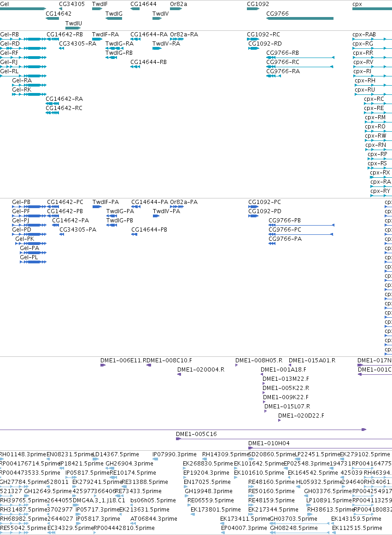392x535 pixels.
Task: Open the Or82a-RA transcript label
Action: click(x=184, y=35)
